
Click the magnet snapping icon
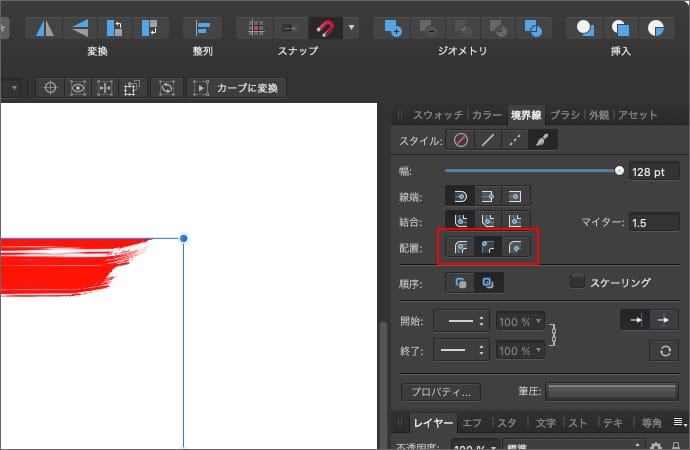324,27
